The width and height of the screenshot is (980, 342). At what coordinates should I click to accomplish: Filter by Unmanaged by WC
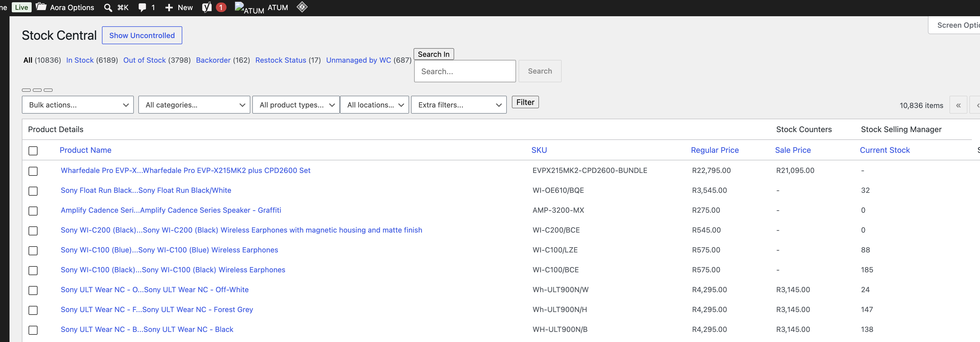click(x=358, y=60)
